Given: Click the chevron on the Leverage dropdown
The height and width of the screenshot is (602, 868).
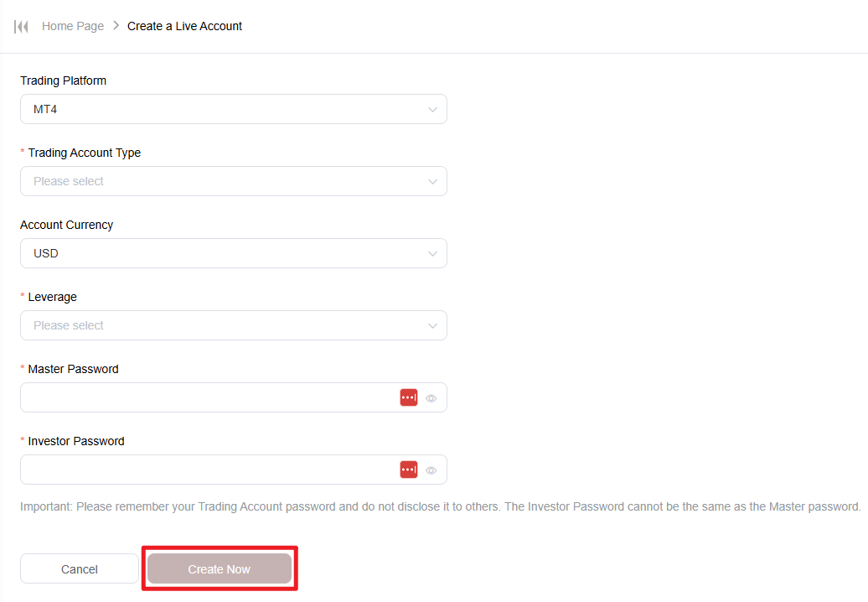Looking at the screenshot, I should (x=432, y=325).
